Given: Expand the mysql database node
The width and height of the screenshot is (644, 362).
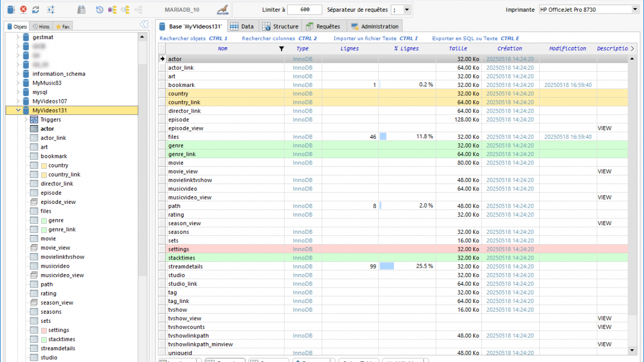Looking at the screenshot, I should pyautogui.click(x=18, y=92).
